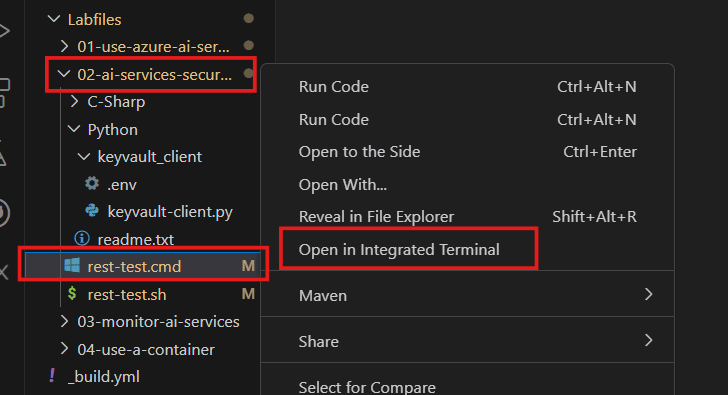Click the Python icon of keyvault-client.py
This screenshot has width=728, height=395.
click(92, 211)
